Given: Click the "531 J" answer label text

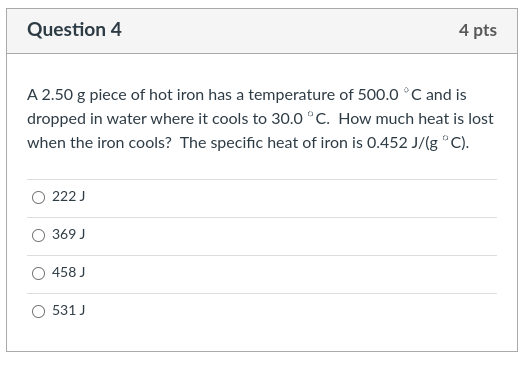Looking at the screenshot, I should click(x=69, y=310).
